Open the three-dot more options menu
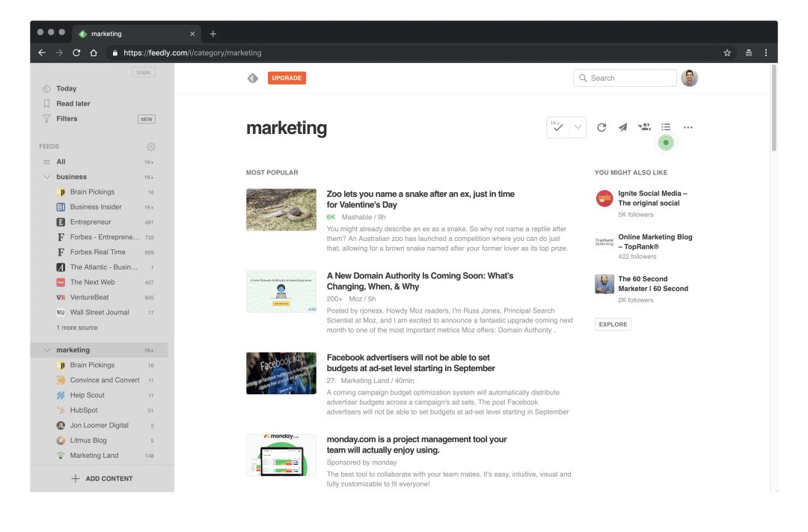Image resolution: width=808 pixels, height=532 pixels. (688, 127)
